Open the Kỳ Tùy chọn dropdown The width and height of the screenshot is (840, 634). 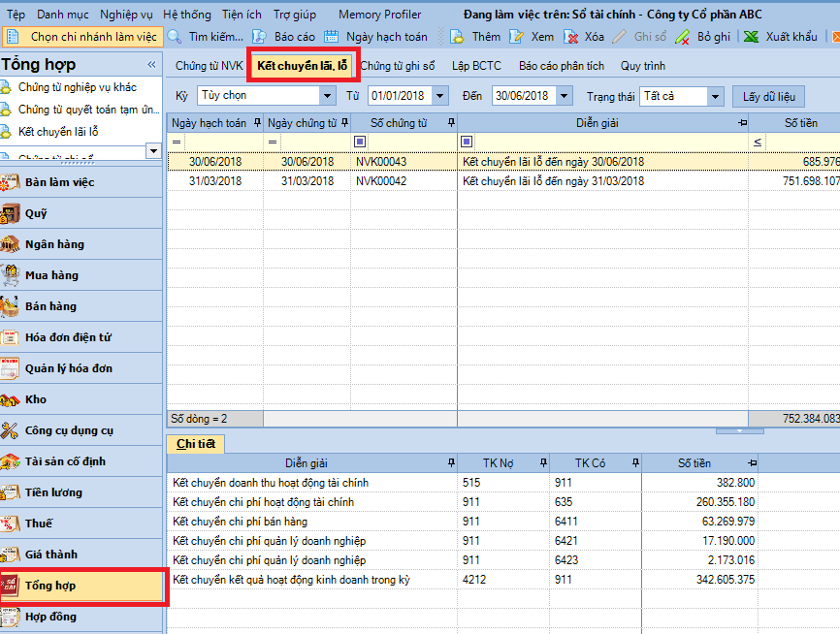pyautogui.click(x=327, y=96)
